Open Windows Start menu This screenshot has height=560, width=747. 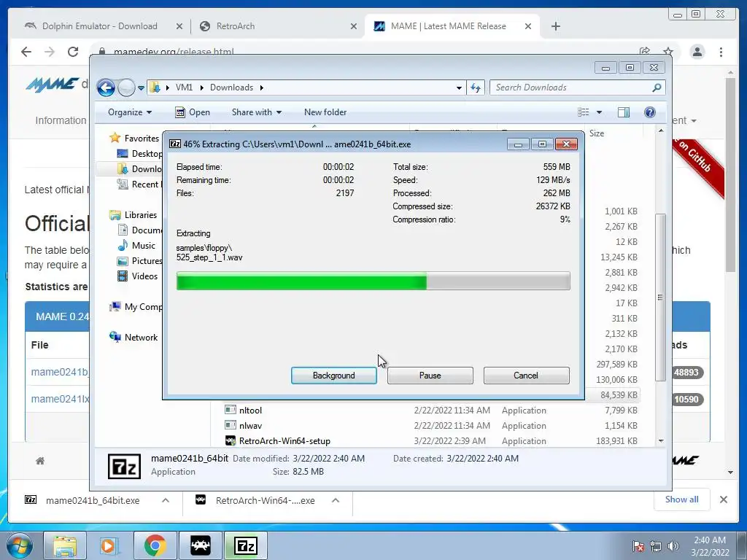click(18, 545)
